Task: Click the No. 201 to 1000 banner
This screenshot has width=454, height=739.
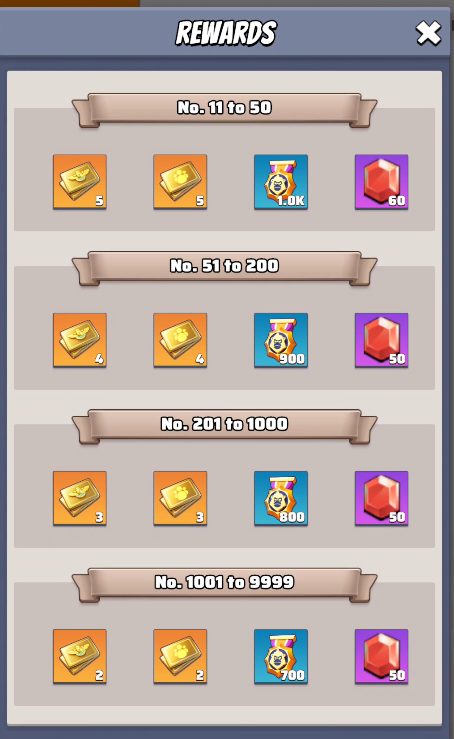Action: click(224, 426)
